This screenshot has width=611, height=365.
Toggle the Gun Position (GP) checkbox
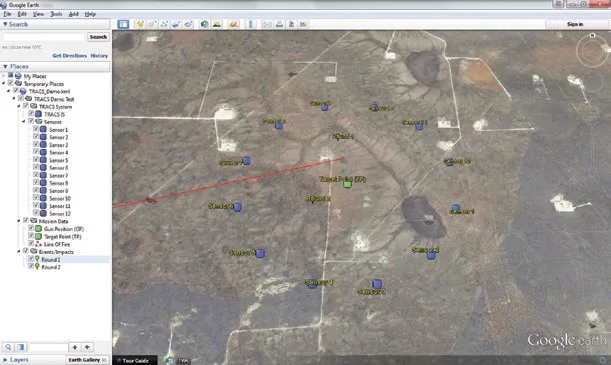point(31,229)
